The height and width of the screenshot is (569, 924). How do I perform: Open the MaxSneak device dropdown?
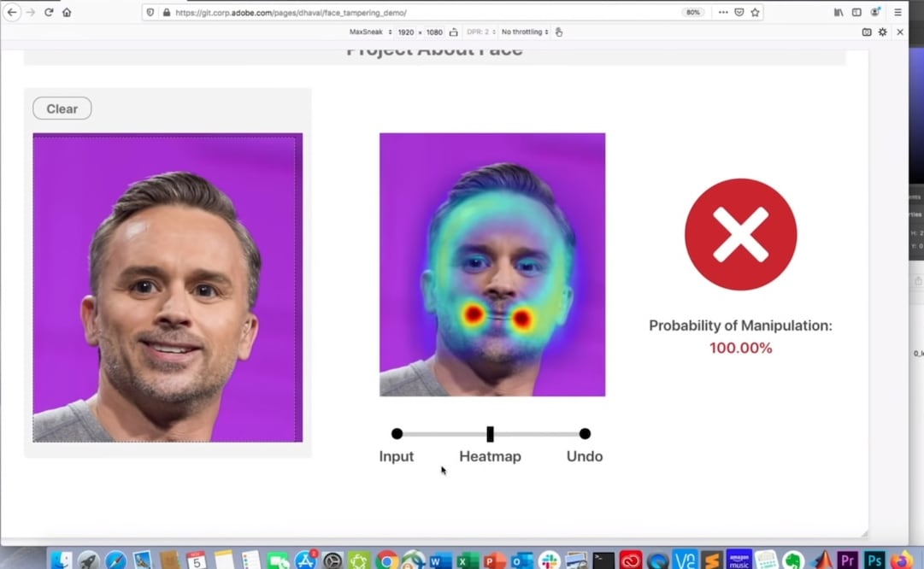[x=370, y=32]
